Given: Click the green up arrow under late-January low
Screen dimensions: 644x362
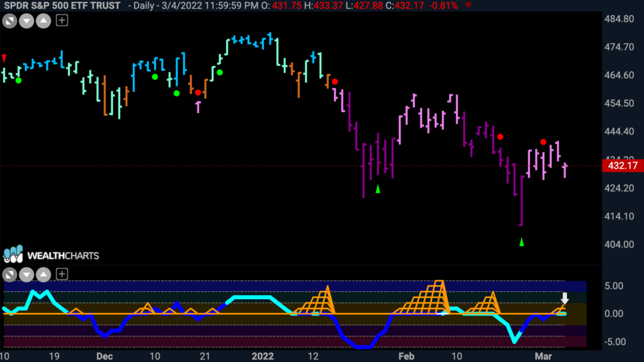Looking at the screenshot, I should tap(378, 189).
